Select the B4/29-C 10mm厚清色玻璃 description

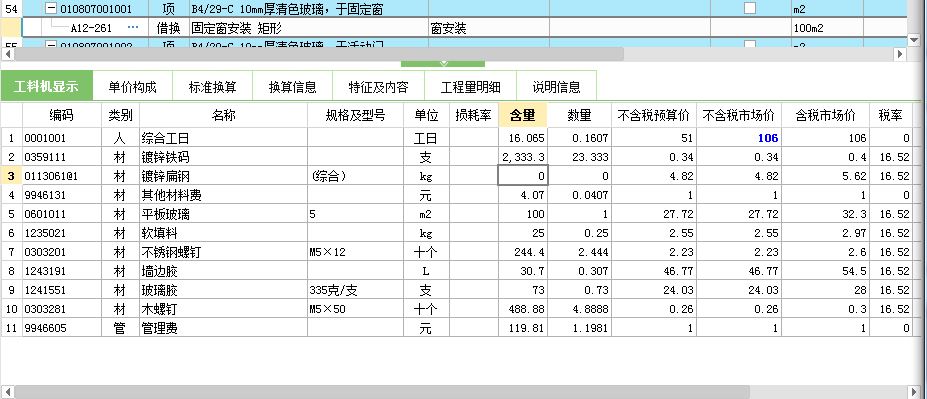[309, 9]
